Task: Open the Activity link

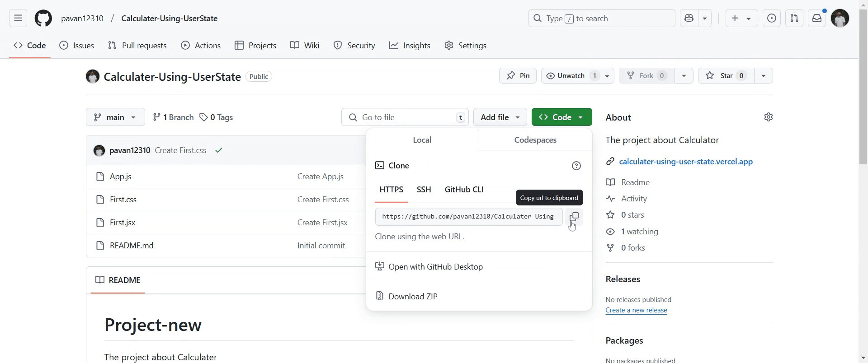Action: pyautogui.click(x=627, y=199)
